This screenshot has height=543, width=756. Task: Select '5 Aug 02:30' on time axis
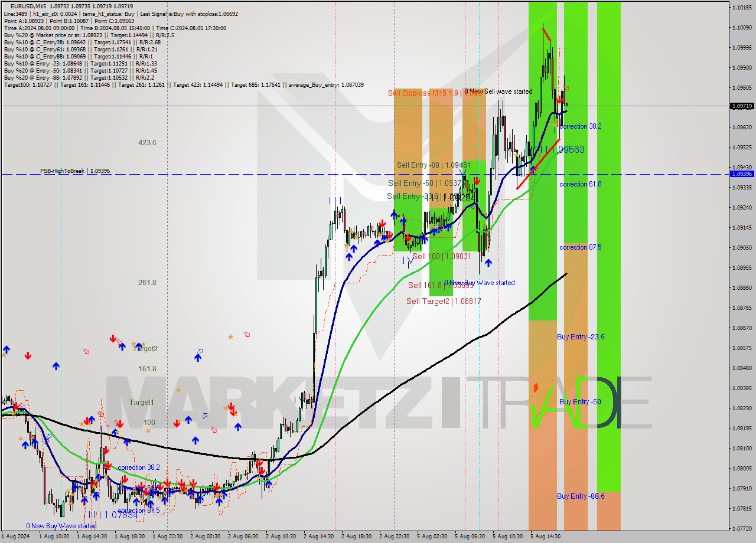tap(432, 537)
